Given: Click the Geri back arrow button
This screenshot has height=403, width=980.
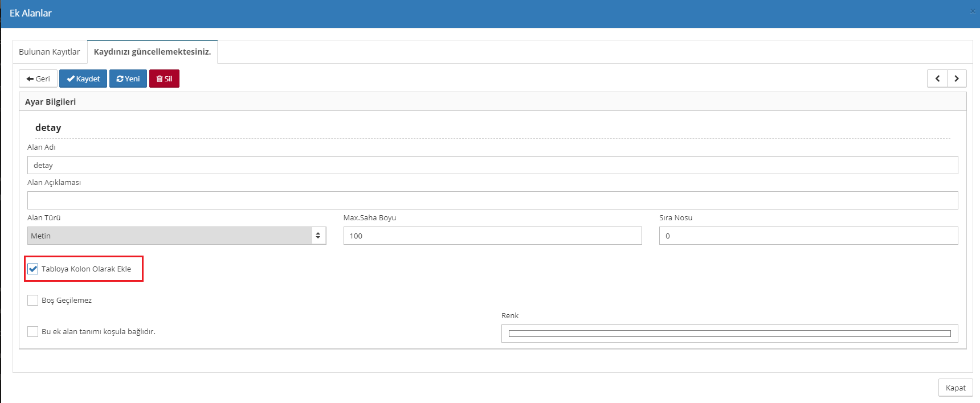Looking at the screenshot, I should point(38,79).
